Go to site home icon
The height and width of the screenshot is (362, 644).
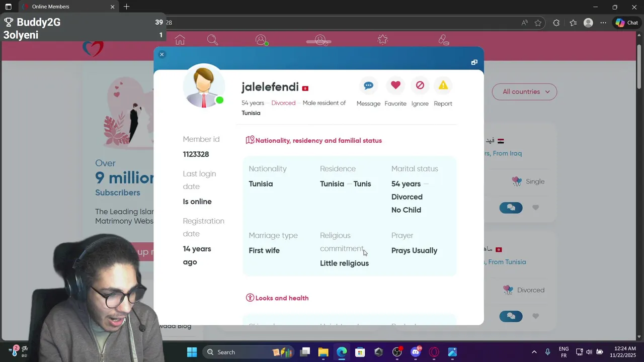coord(180,40)
